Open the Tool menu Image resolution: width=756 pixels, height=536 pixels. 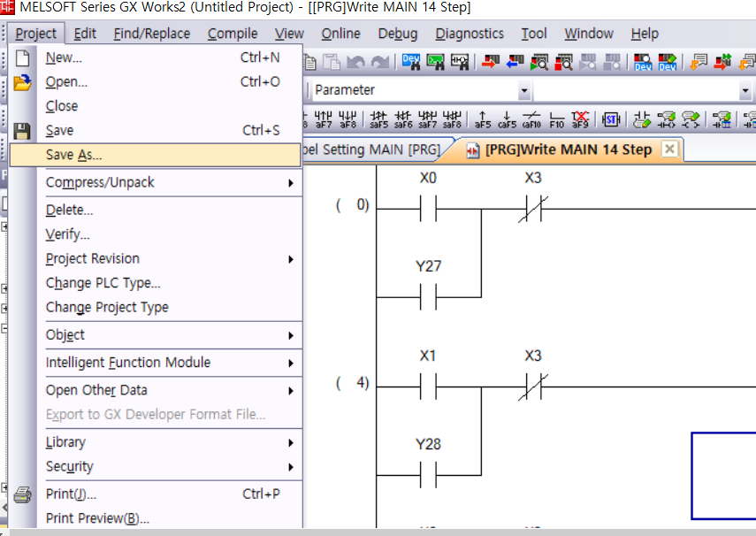(x=534, y=34)
